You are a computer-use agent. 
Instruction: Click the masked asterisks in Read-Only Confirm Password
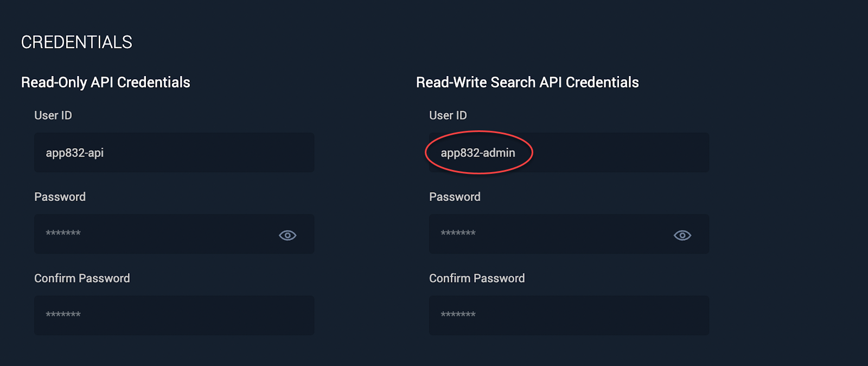[63, 314]
